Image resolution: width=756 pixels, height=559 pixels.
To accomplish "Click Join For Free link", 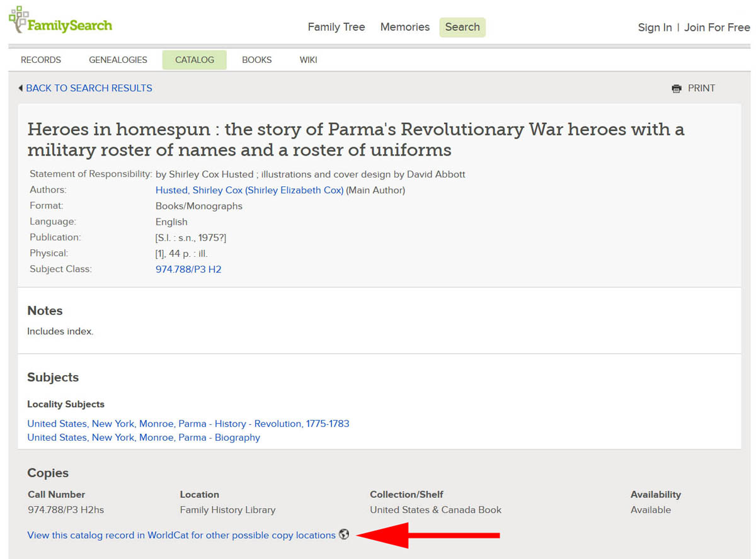I will click(x=717, y=28).
